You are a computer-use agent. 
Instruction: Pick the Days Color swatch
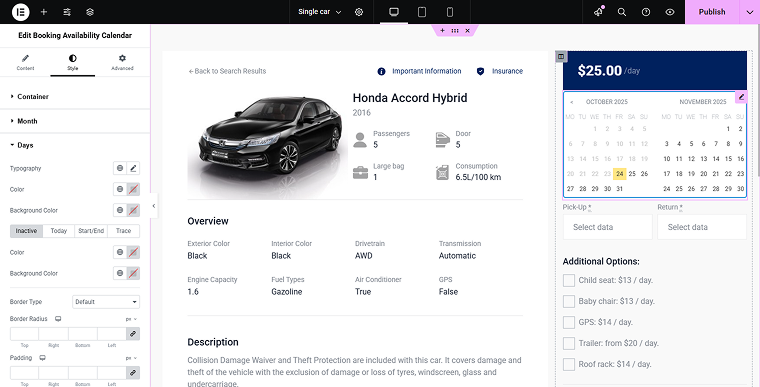point(133,189)
